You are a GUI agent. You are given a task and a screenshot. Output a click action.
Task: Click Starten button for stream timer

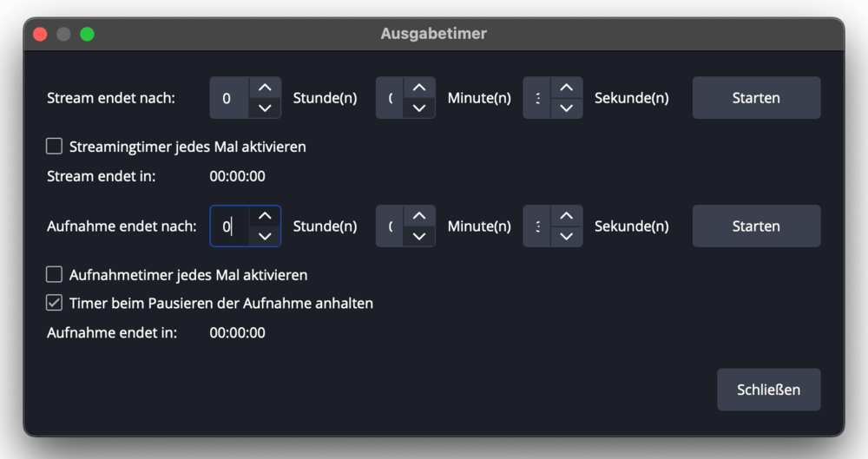(756, 98)
